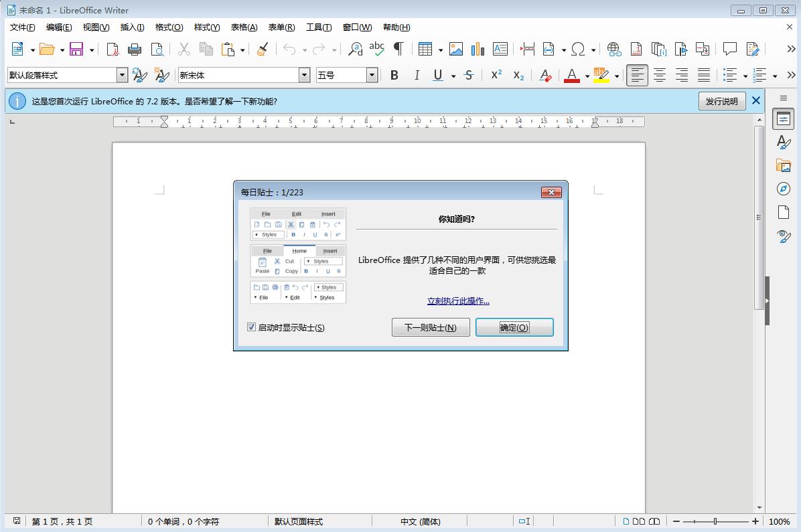Open the 格式(O) menu
Viewport: 801px width, 532px height.
[x=169, y=27]
